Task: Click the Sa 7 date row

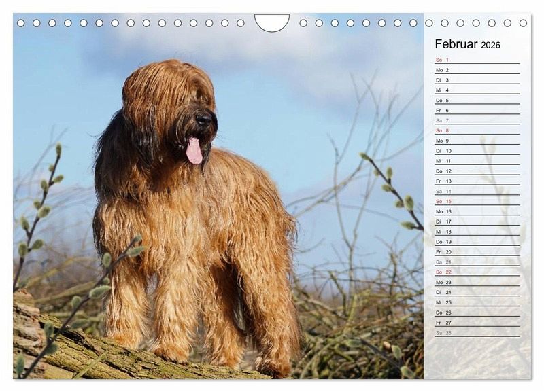Action: [x=477, y=120]
